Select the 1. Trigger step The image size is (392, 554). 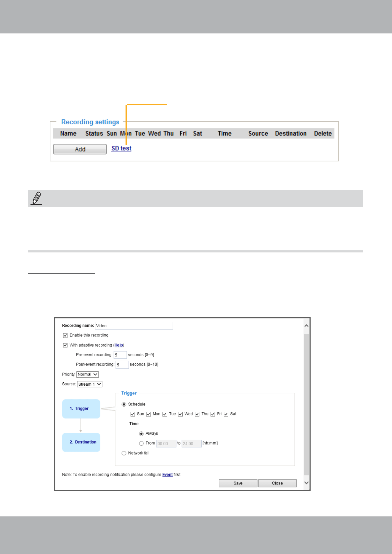81,409
